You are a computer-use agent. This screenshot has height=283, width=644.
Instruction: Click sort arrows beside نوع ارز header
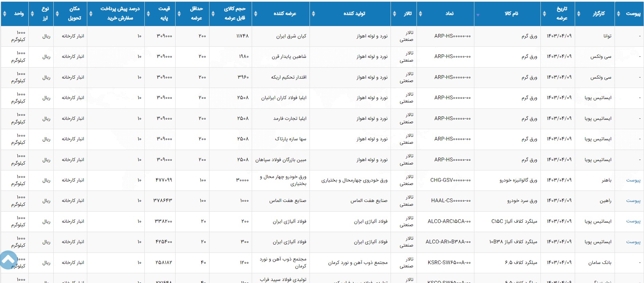click(32, 14)
